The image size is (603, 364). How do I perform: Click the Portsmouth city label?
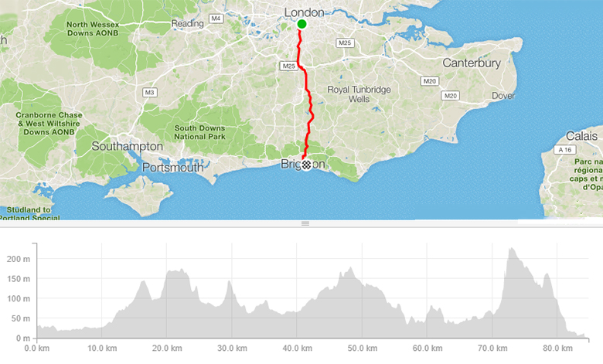click(172, 167)
